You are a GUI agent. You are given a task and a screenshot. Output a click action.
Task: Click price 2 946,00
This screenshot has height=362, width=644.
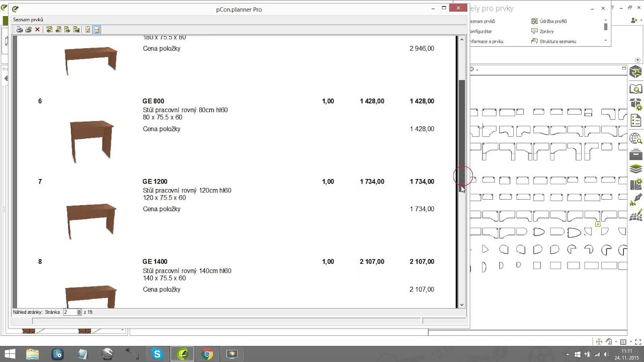coord(422,49)
